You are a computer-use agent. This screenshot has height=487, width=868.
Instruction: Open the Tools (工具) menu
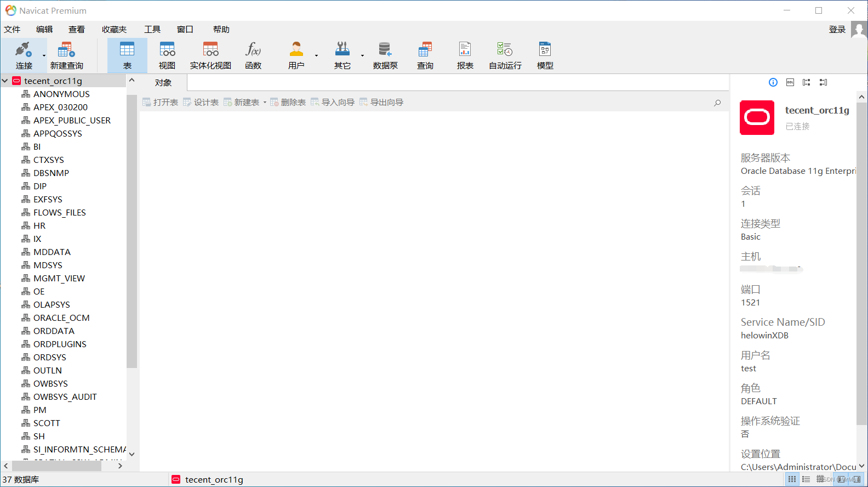[x=152, y=30]
